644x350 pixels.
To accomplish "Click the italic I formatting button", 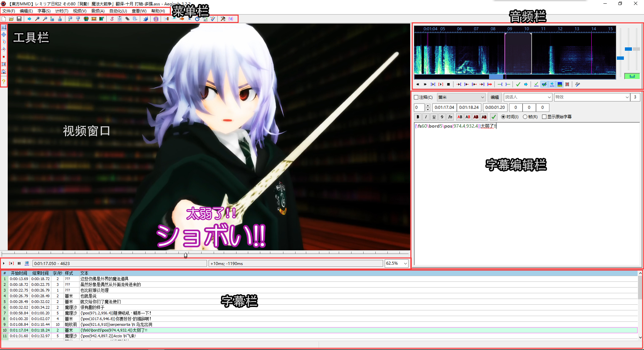I will (x=426, y=117).
